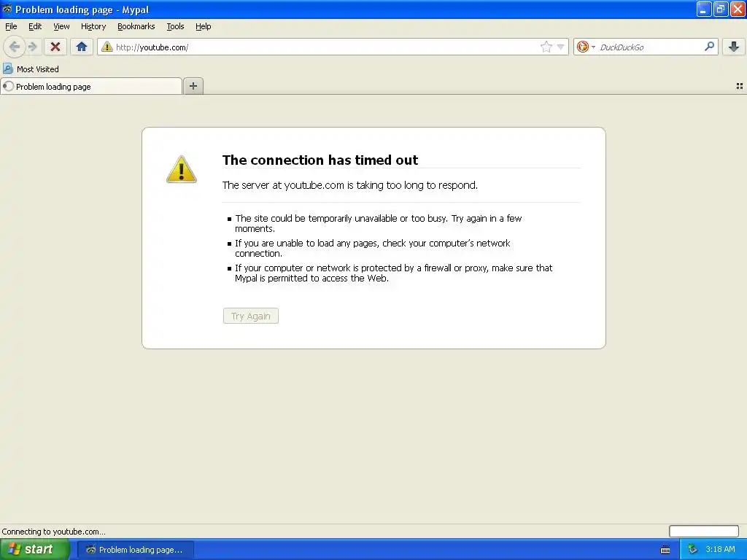747x560 pixels.
Task: Close the Mypal window
Action: coord(738,9)
